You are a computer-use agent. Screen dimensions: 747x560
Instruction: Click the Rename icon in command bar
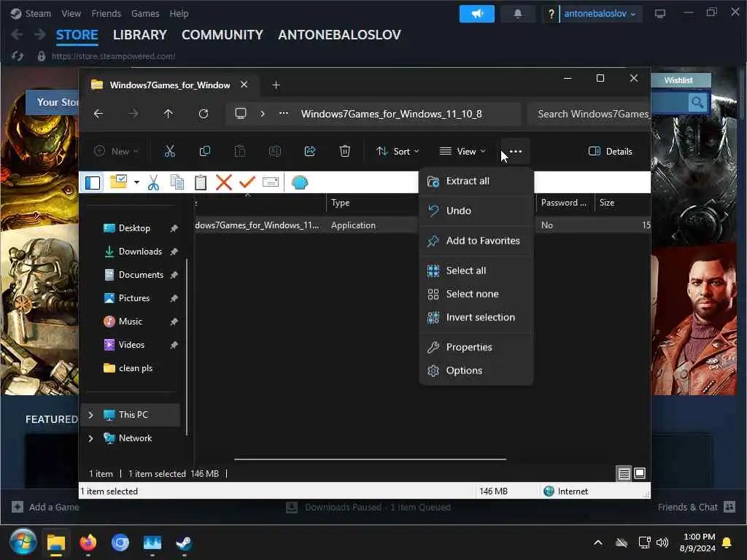point(275,152)
